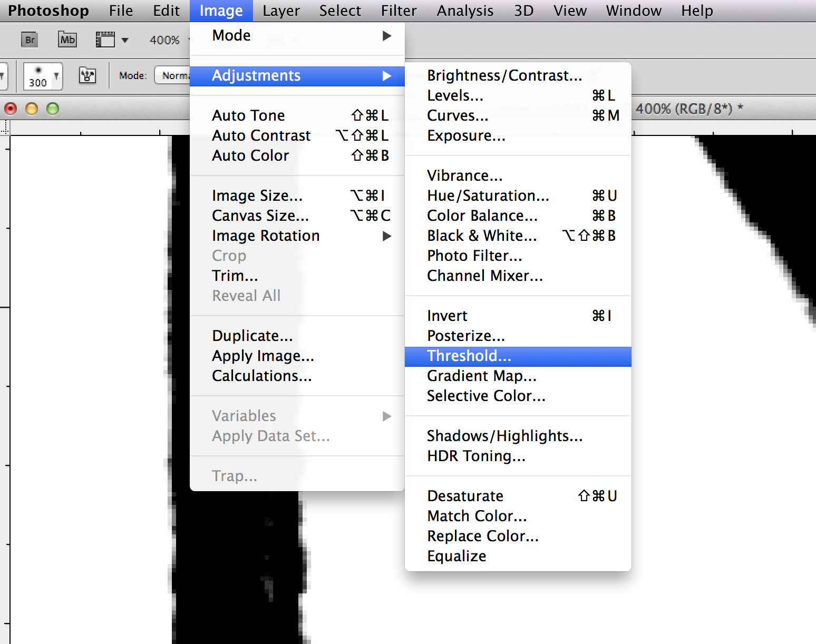
Task: Choose Posterize adjustment
Action: 518,336
